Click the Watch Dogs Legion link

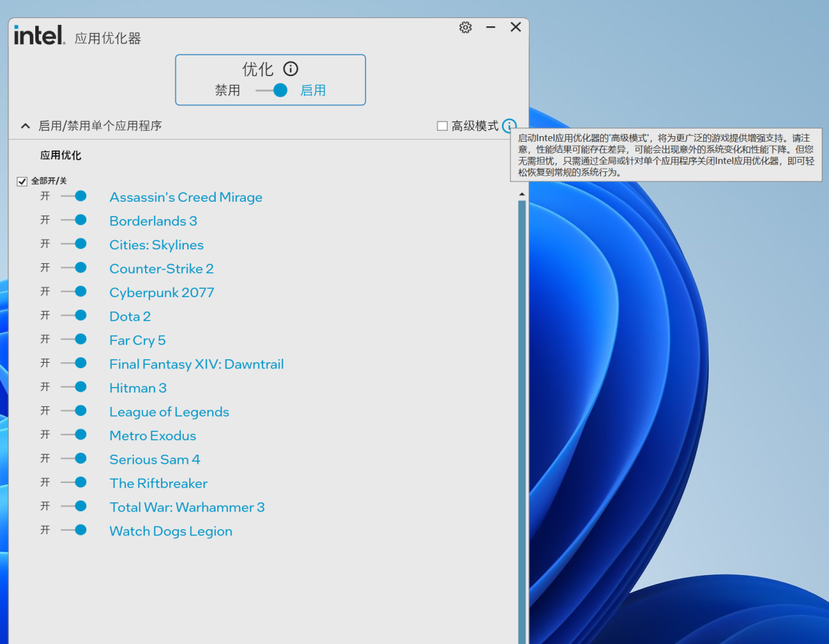tap(171, 531)
